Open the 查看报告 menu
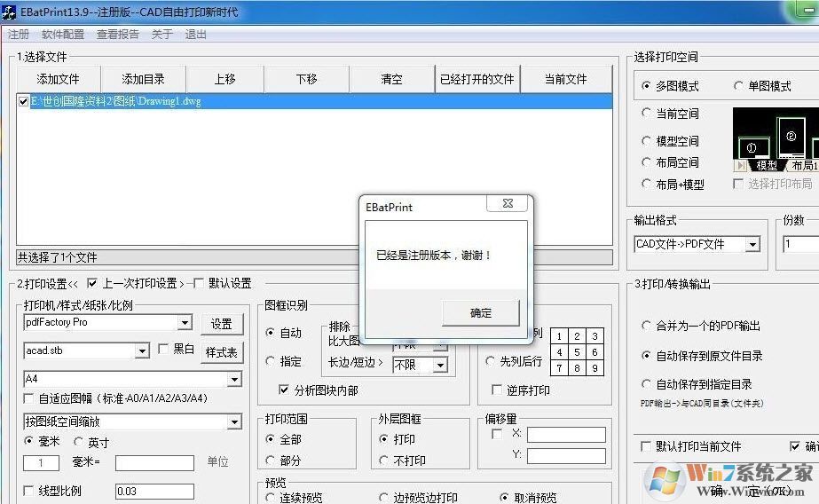Image resolution: width=819 pixels, height=504 pixels. (x=117, y=35)
